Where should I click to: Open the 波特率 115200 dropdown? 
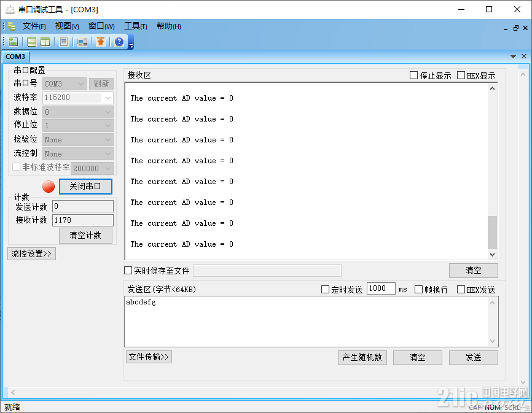click(x=77, y=98)
